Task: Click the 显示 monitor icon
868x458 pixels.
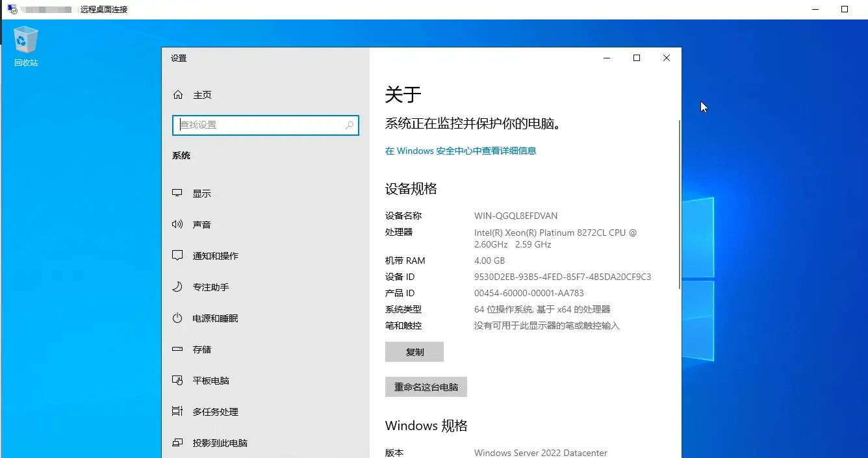Action: pyautogui.click(x=177, y=194)
